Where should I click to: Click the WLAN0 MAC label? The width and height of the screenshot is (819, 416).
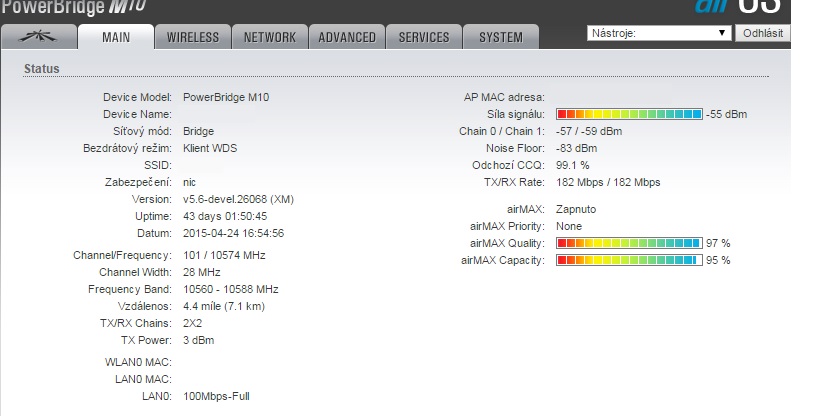138,363
